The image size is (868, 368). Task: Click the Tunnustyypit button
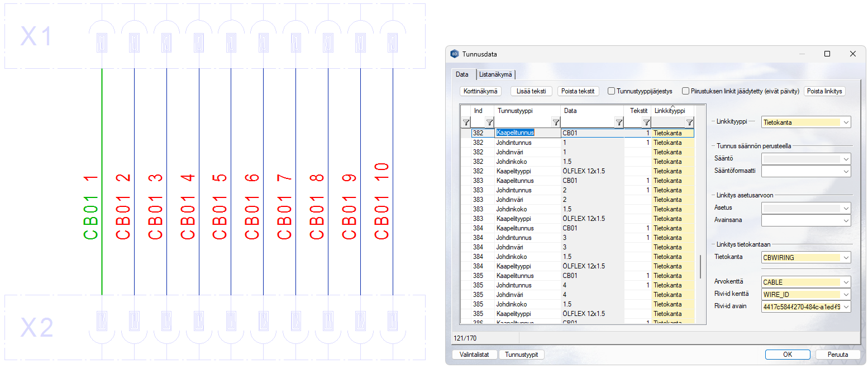(x=522, y=355)
